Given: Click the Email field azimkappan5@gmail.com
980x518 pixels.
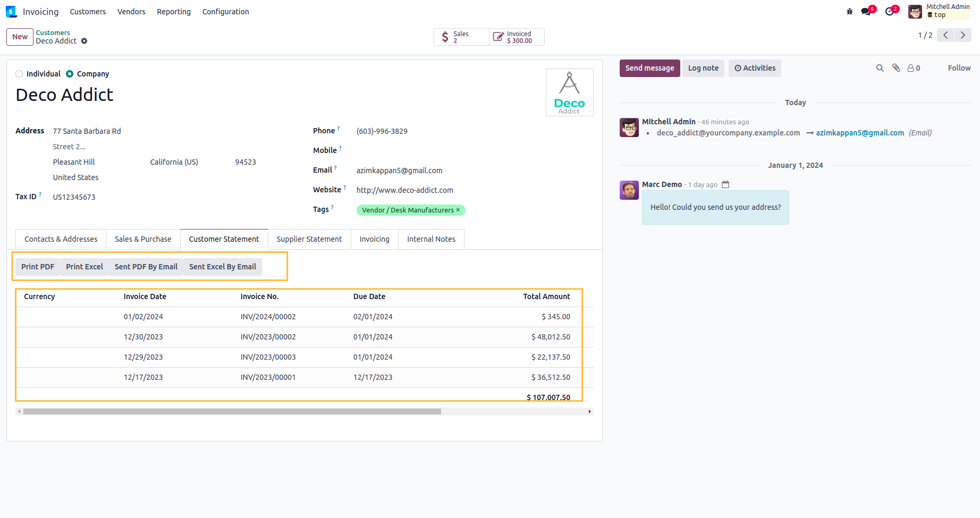Looking at the screenshot, I should (400, 171).
